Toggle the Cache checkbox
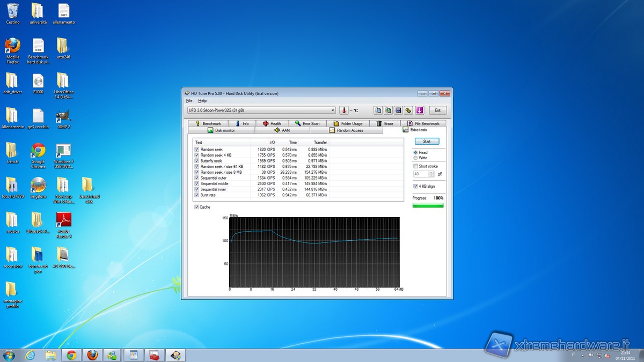 tap(197, 207)
